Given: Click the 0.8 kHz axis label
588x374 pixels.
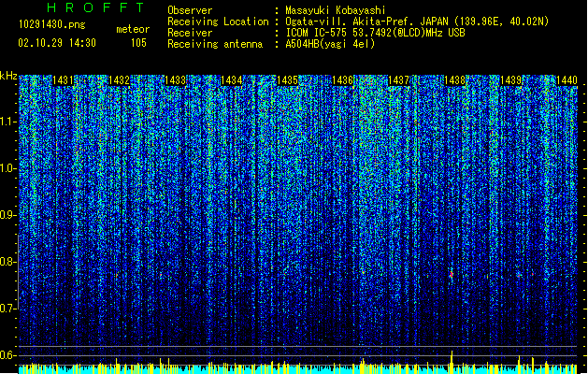Looking at the screenshot, I should (8, 262).
